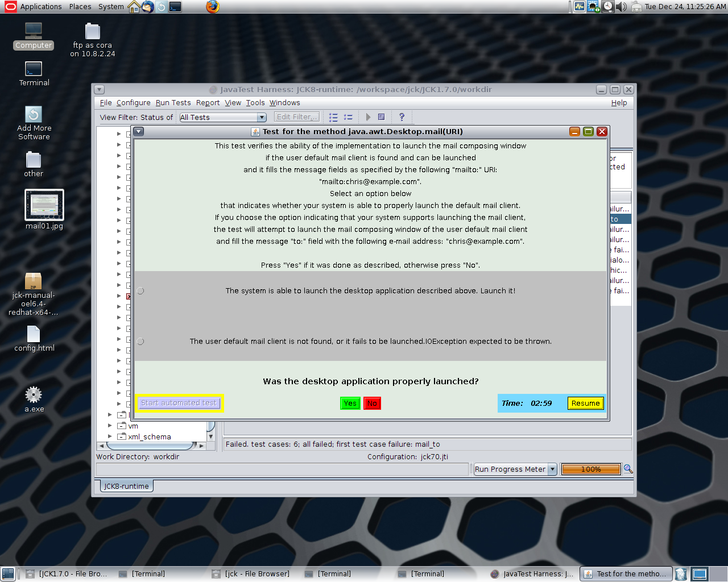Open the View Filter 'All Tests' dropdown
728x582 pixels.
pos(223,118)
